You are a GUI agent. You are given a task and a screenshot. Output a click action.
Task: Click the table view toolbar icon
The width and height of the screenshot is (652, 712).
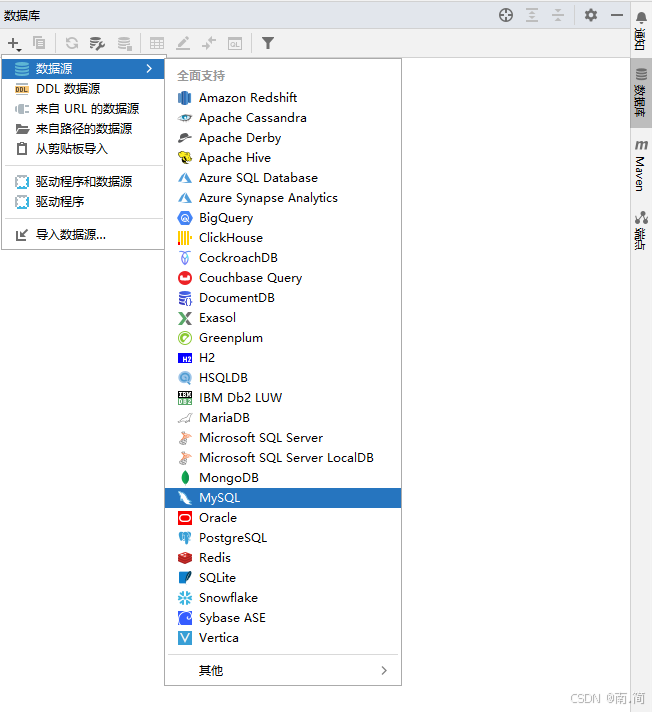coord(157,43)
